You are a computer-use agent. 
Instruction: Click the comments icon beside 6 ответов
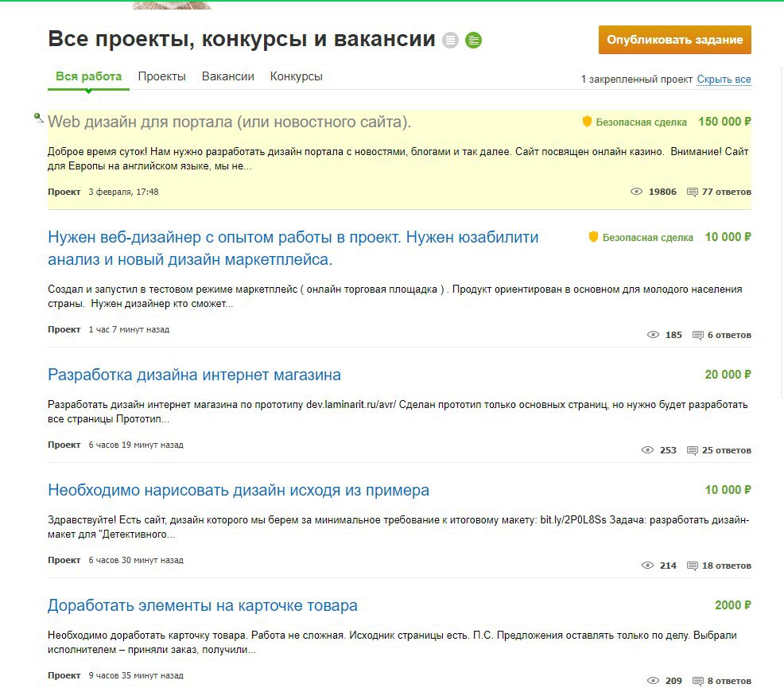pos(698,335)
